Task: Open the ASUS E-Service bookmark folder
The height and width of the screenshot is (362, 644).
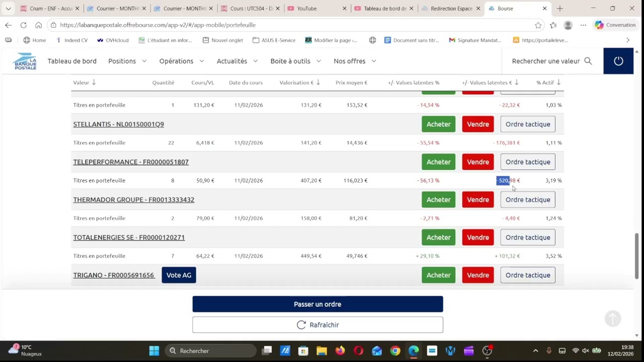Action: click(274, 40)
